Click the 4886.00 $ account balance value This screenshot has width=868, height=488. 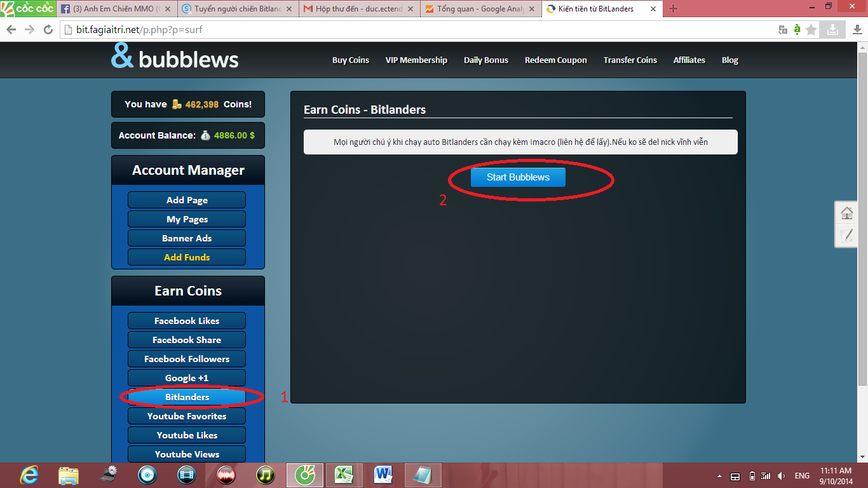(234, 135)
